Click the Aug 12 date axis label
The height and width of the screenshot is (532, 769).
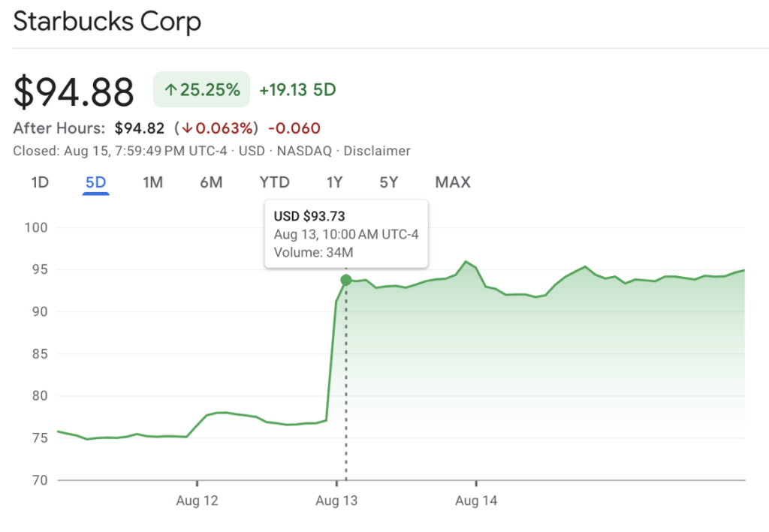(197, 500)
